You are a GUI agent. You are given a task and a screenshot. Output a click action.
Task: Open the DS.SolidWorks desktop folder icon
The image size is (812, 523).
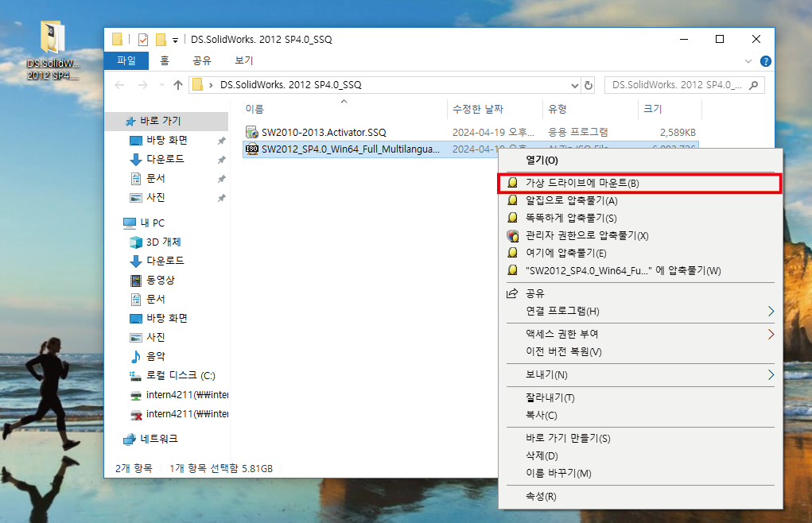(x=52, y=50)
